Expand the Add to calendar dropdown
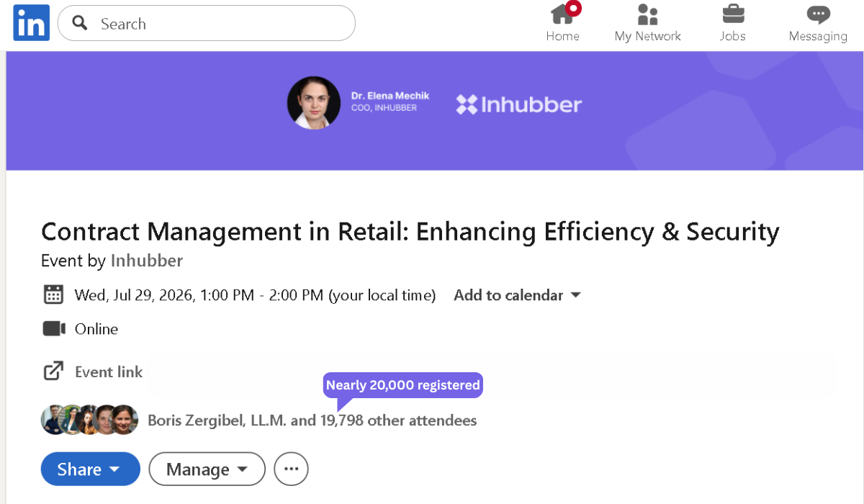864x504 pixels. coord(517,295)
